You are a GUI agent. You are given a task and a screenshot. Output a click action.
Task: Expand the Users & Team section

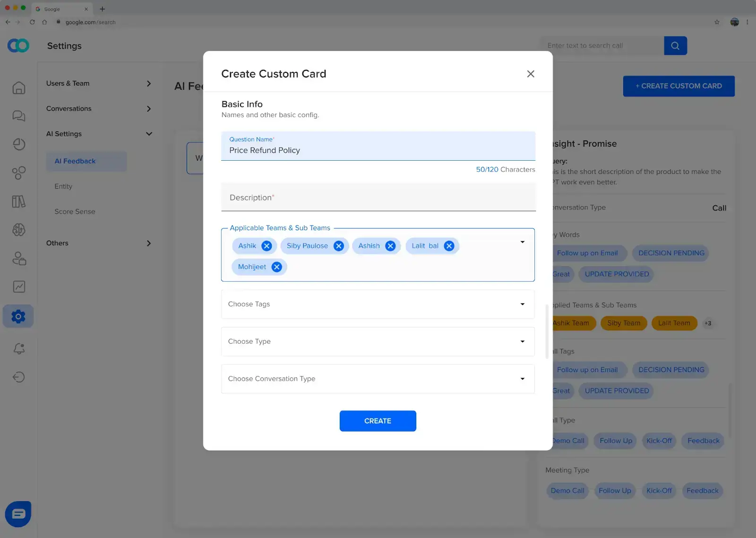pos(99,83)
